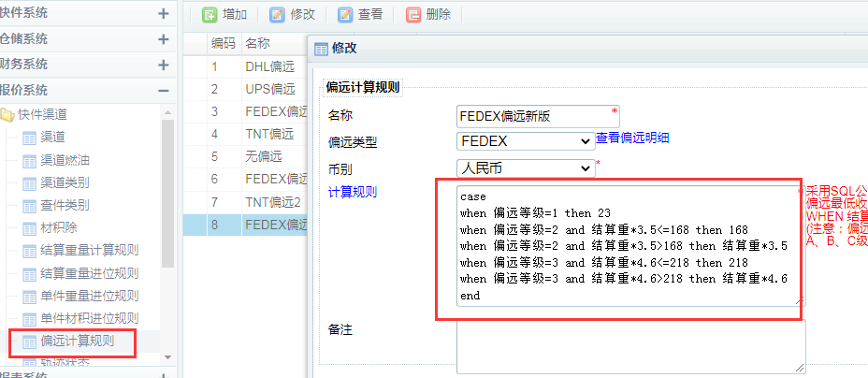Click the table icon beside 结算重量进位规则

pyautogui.click(x=29, y=274)
